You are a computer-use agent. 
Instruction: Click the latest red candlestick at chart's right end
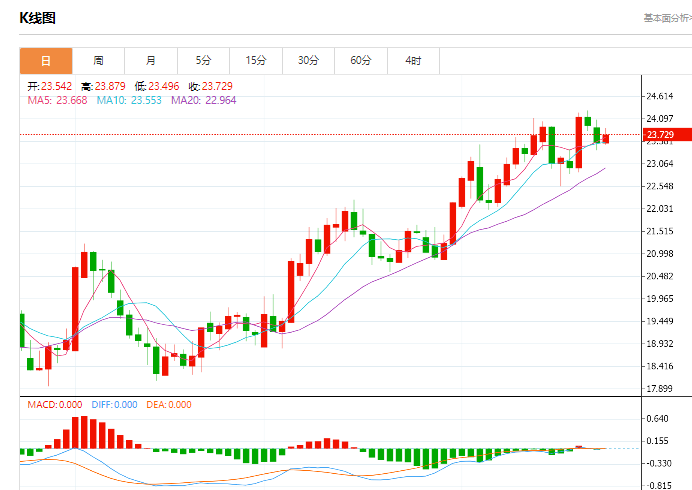pyautogui.click(x=606, y=138)
